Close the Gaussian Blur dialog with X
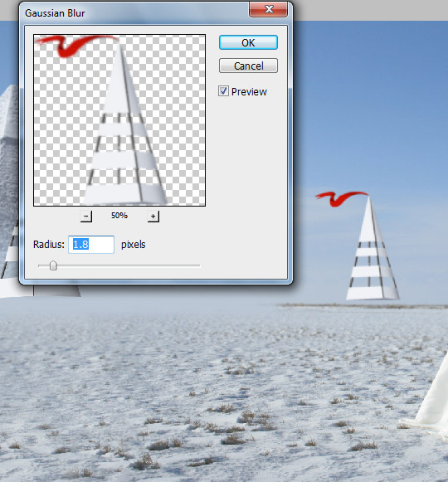Screen dimensions: 448x482 click(x=269, y=9)
